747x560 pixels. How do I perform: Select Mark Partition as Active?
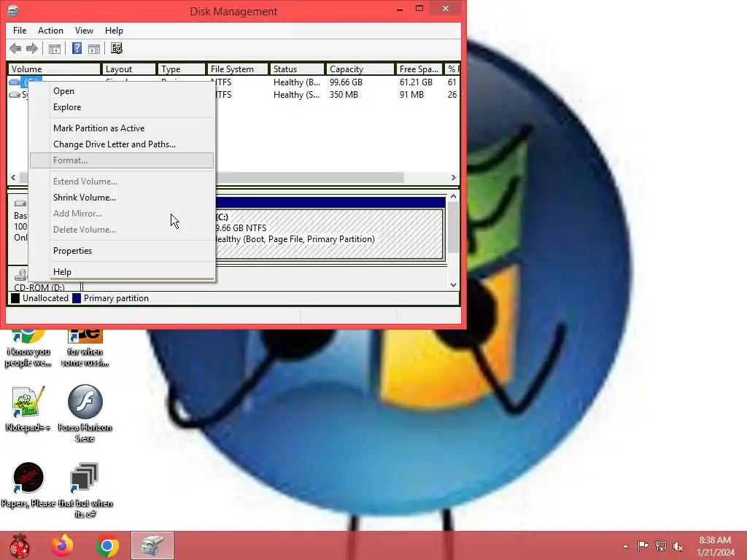(x=122, y=128)
